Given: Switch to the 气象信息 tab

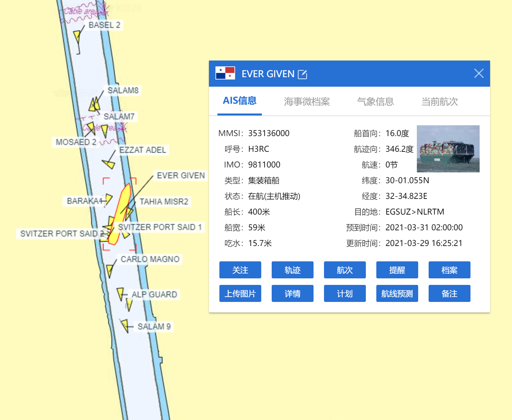Looking at the screenshot, I should click(x=375, y=102).
